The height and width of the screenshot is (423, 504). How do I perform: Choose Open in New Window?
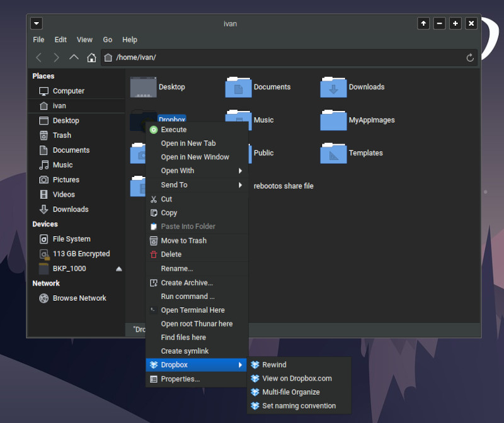coord(197,157)
